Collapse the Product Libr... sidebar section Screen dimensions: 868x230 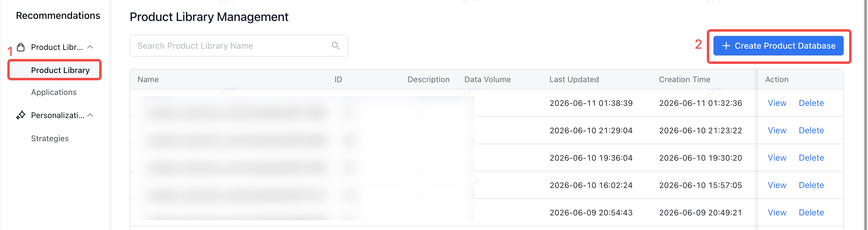coord(90,47)
